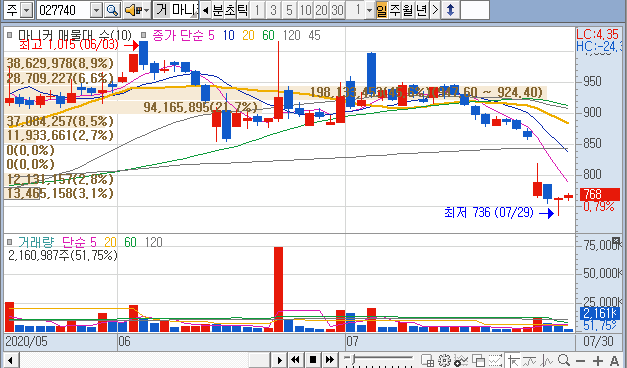Click the A text icon

tap(615, 361)
